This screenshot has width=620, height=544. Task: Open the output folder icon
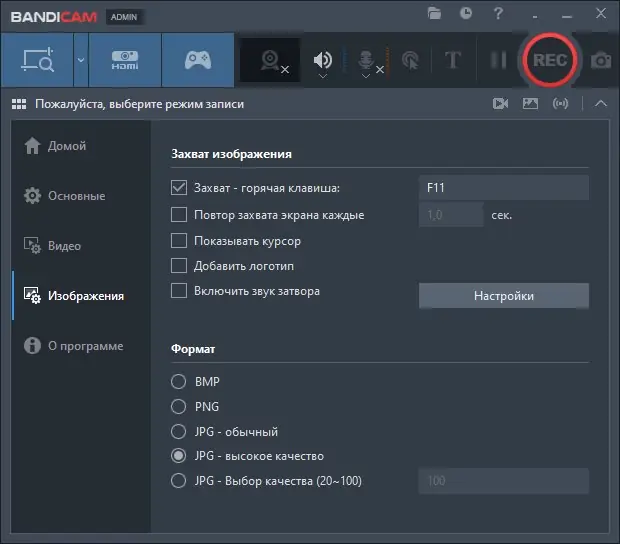click(x=434, y=14)
